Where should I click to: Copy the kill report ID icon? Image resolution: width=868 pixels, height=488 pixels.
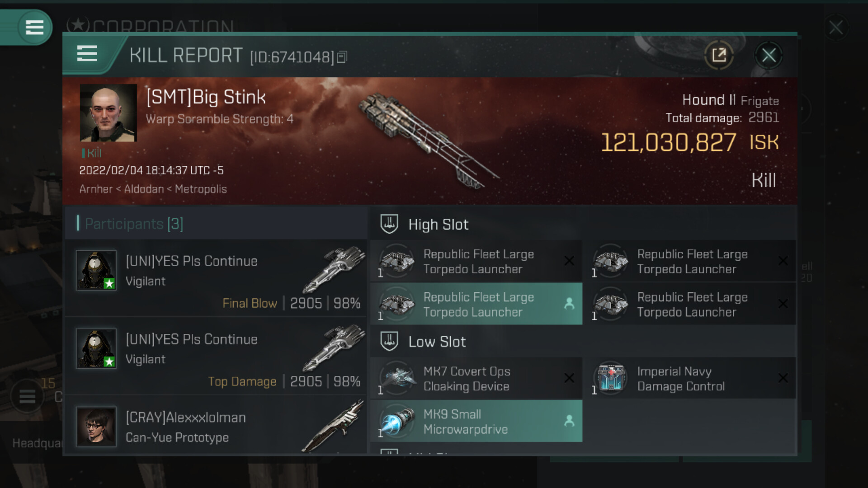[342, 57]
